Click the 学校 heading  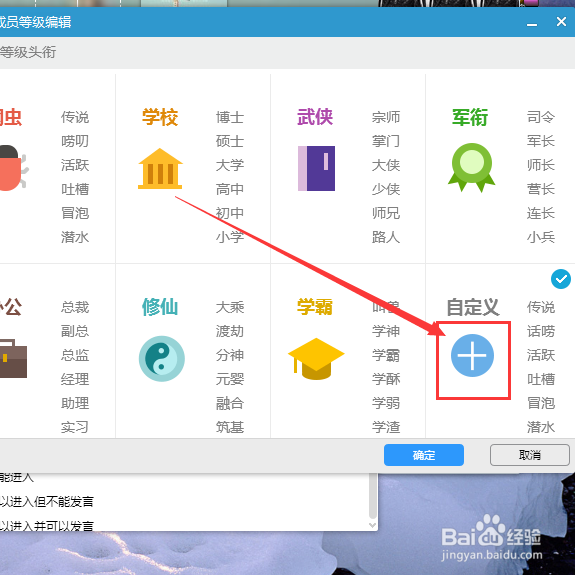click(x=160, y=117)
